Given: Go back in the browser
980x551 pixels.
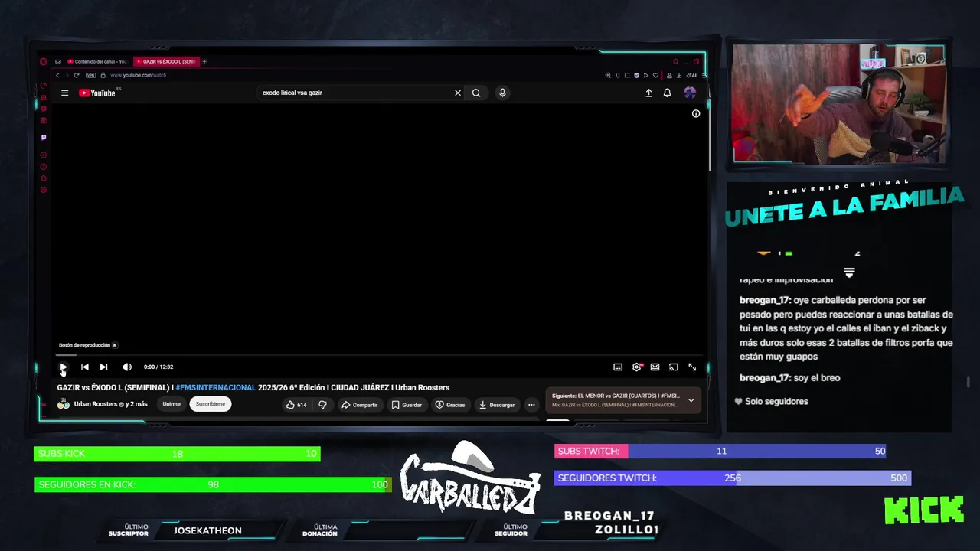Looking at the screenshot, I should [57, 75].
